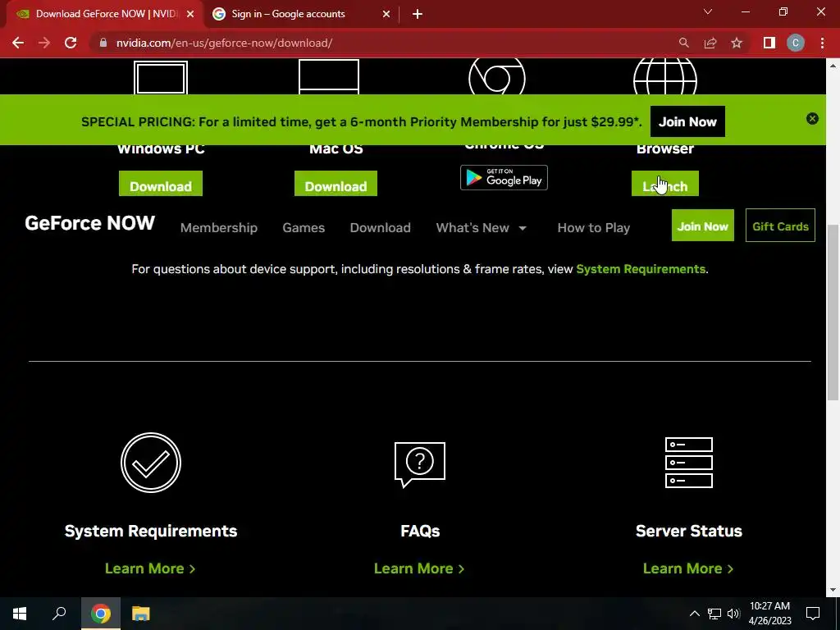Open the network tray icon
840x630 pixels.
pyautogui.click(x=714, y=614)
